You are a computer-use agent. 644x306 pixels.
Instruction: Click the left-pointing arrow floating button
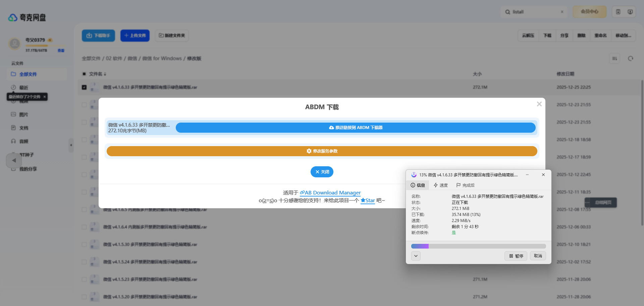click(x=14, y=161)
